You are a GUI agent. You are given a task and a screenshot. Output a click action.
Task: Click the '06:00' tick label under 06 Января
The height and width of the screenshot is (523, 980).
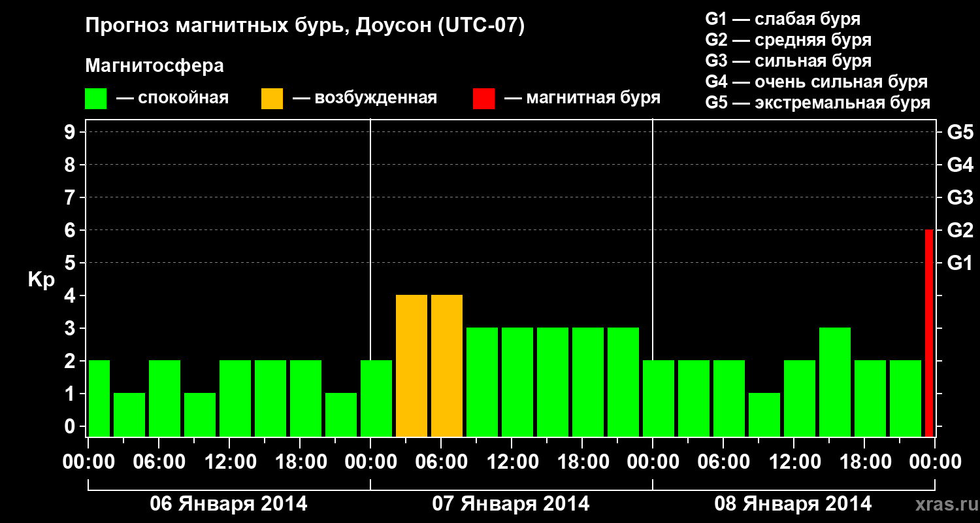159,462
